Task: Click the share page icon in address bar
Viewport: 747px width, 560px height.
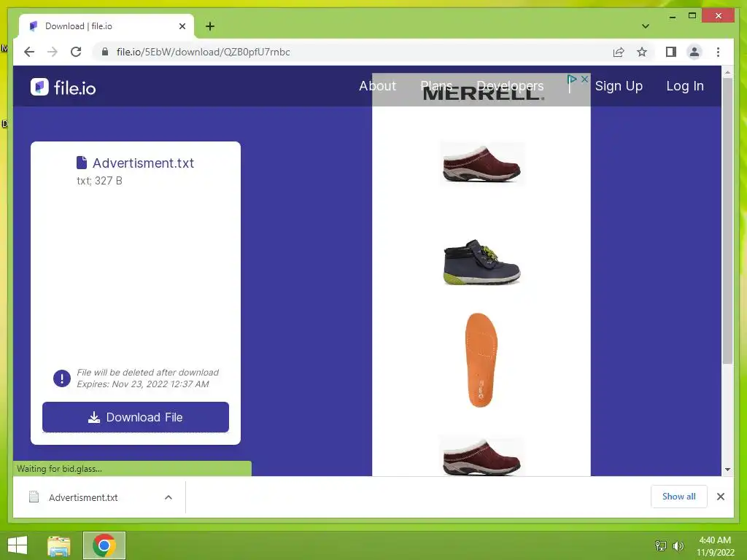Action: point(619,52)
